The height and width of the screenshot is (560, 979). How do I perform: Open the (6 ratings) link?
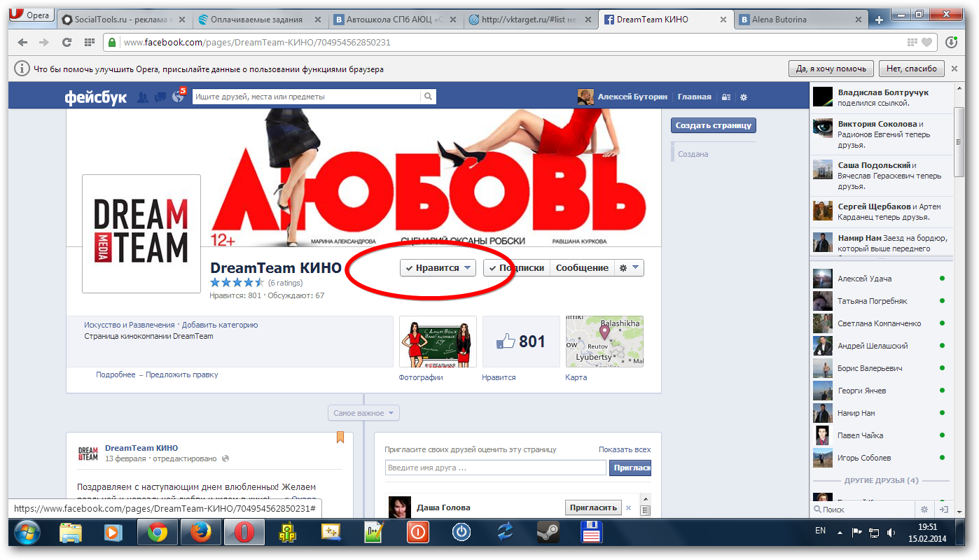tap(285, 283)
